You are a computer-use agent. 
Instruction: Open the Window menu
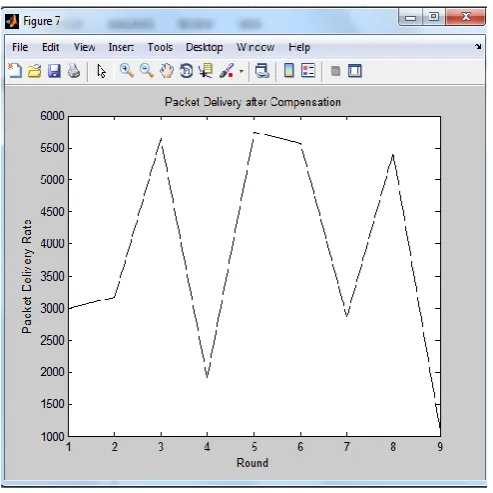(x=255, y=47)
